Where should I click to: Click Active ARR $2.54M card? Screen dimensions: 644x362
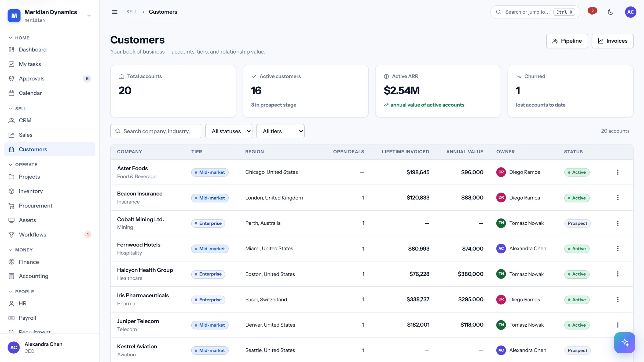click(x=438, y=91)
